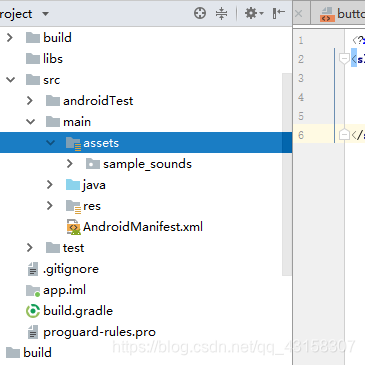Expand the sample_sounds folder

pos(70,163)
